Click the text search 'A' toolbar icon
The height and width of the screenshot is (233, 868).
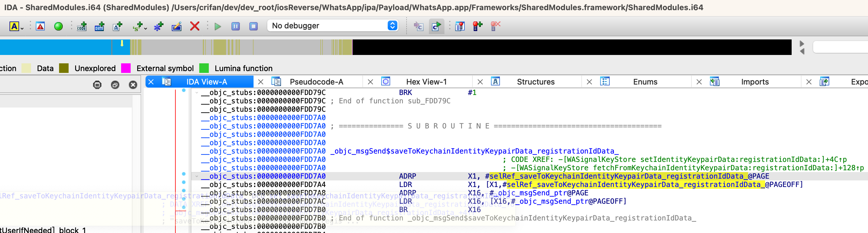tap(14, 26)
